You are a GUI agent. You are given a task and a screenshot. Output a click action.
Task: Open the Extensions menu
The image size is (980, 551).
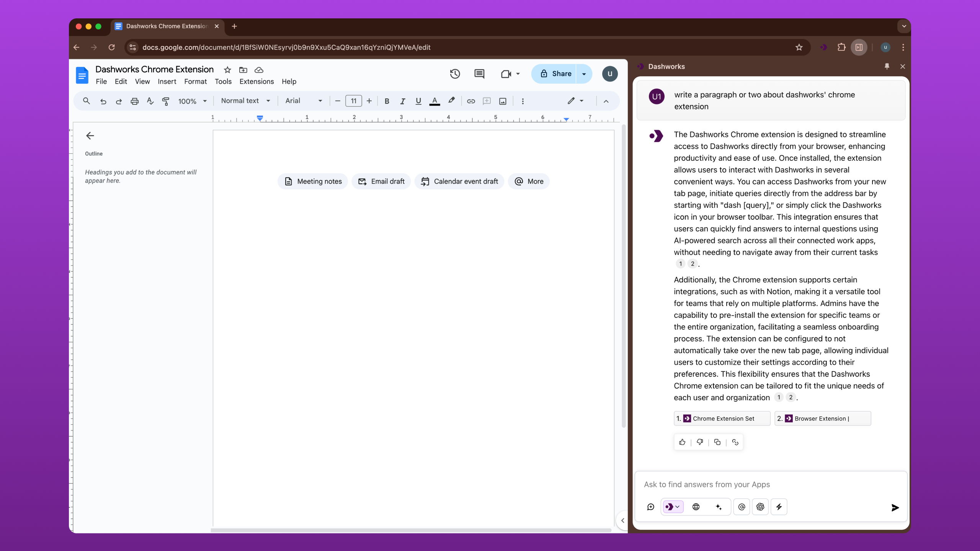point(256,82)
